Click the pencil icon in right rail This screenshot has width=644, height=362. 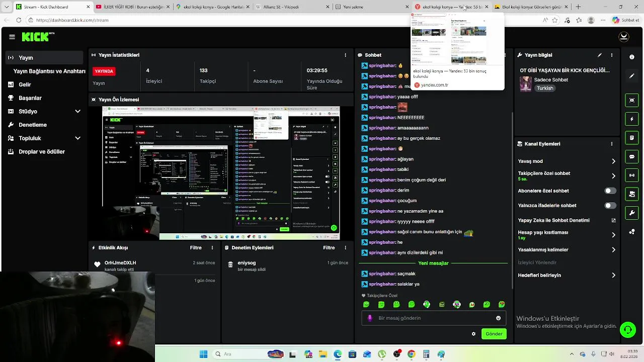[632, 76]
